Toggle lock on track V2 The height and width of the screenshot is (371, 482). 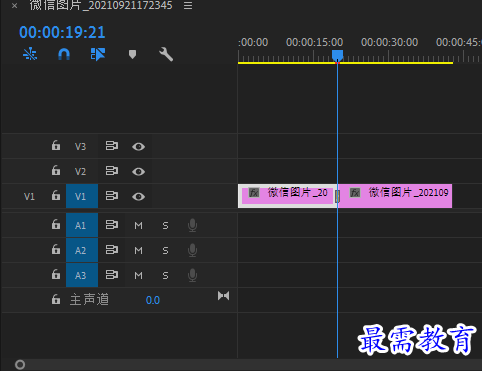tap(56, 170)
